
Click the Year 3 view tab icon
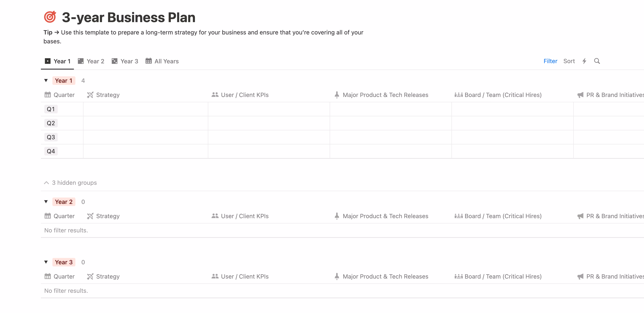tap(115, 61)
